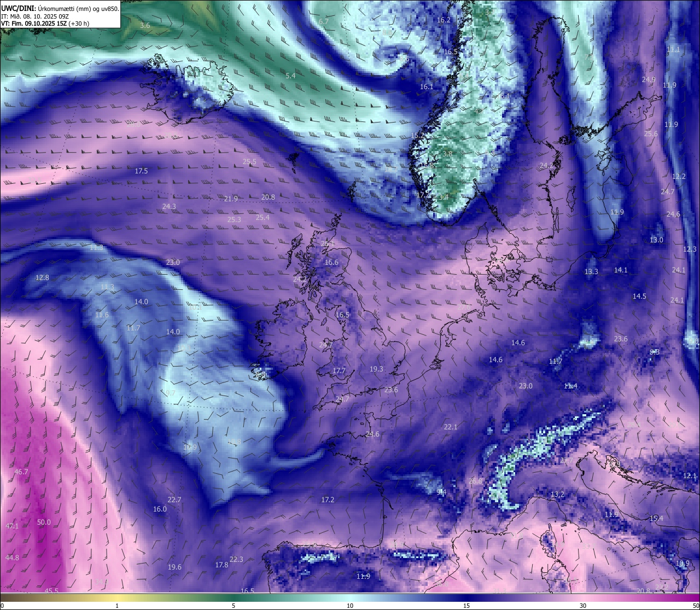Click the 15.4 value label

656,518
